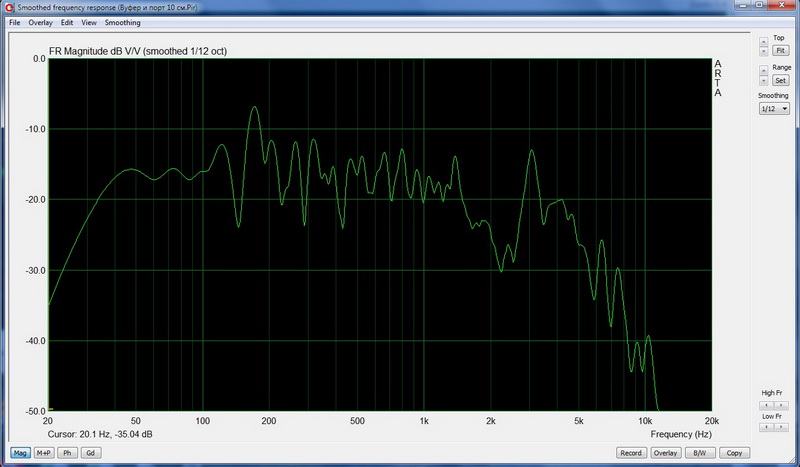Click the yellow cursor marker at 20 Hz
Screen dimensions: 800x467
coord(51,409)
